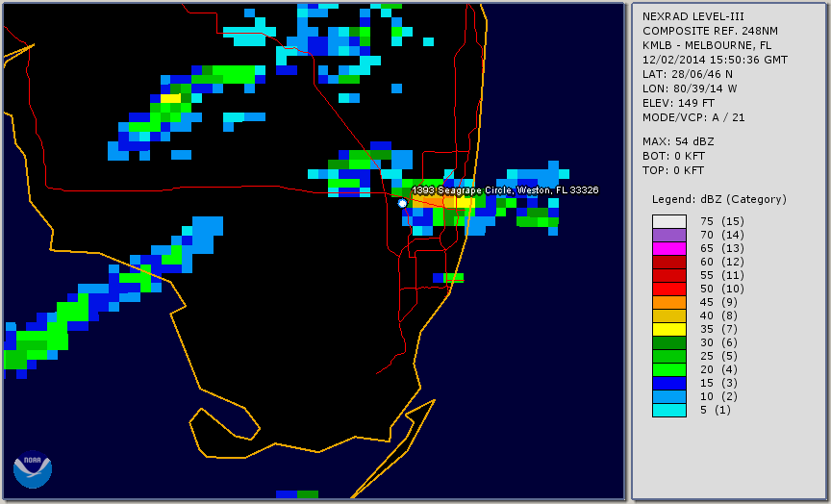Click the 1393 Seagrape Circle address label
This screenshot has height=504, width=831.
pyautogui.click(x=505, y=189)
